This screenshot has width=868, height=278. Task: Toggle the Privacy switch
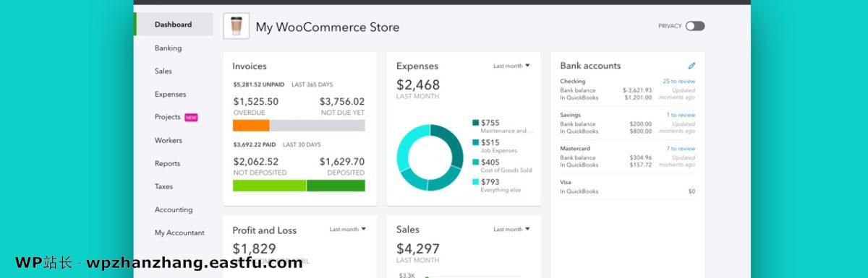[x=695, y=26]
